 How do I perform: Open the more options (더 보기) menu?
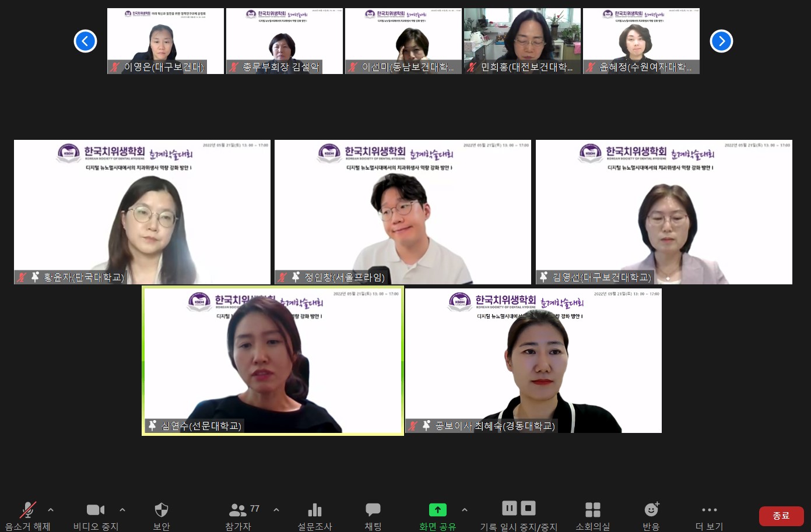(709, 510)
